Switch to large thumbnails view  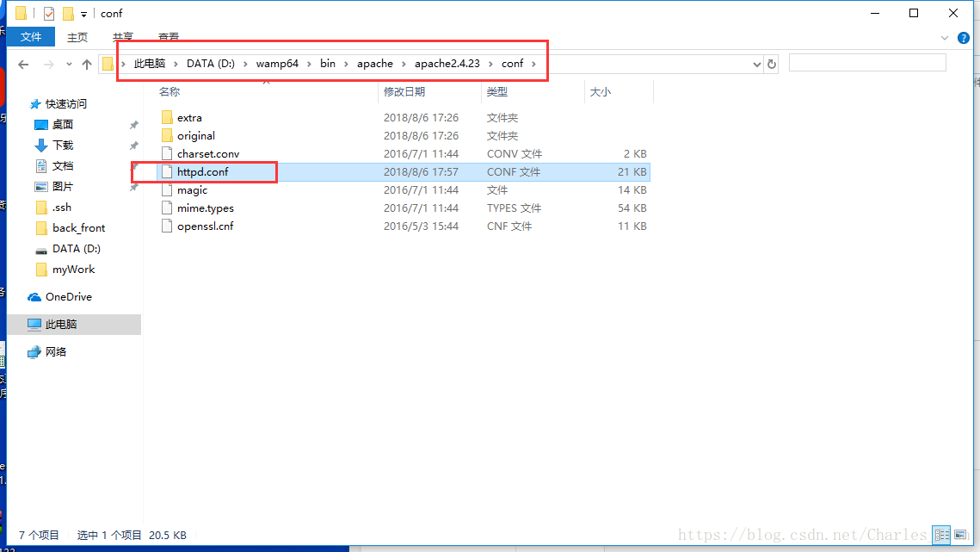pos(960,535)
